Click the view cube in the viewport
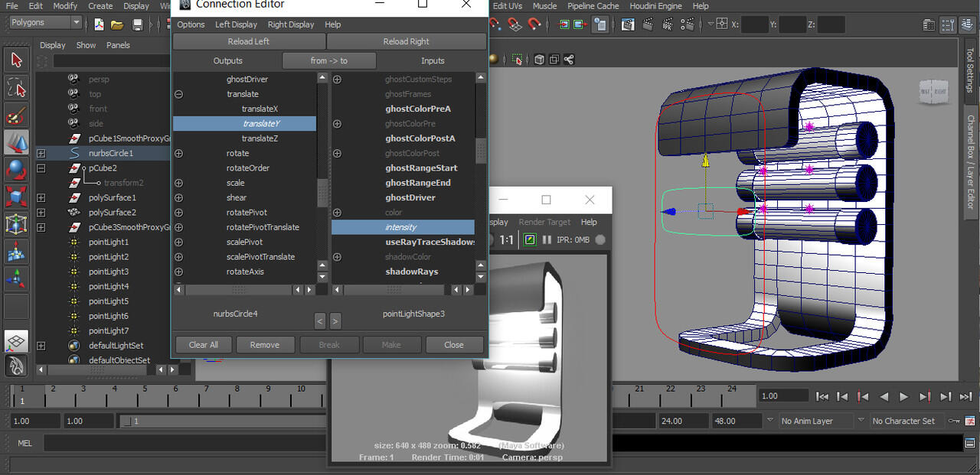Viewport: 980px width, 475px height. click(933, 92)
